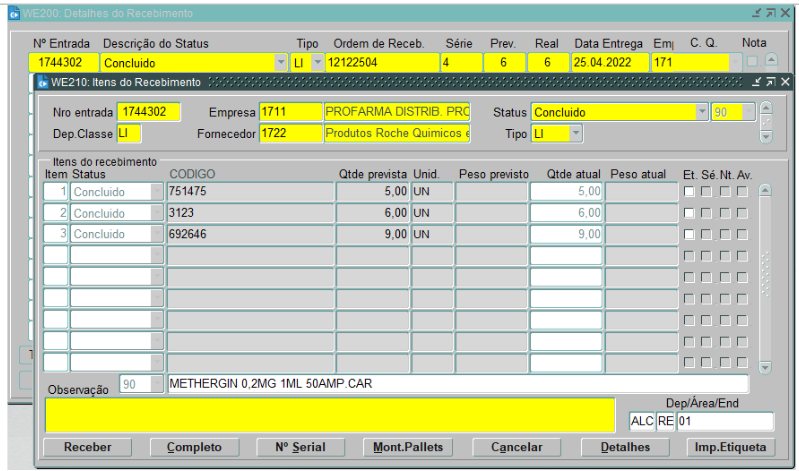
Task: Open Status dropdown showing Concluido in WE210
Action: (x=702, y=112)
